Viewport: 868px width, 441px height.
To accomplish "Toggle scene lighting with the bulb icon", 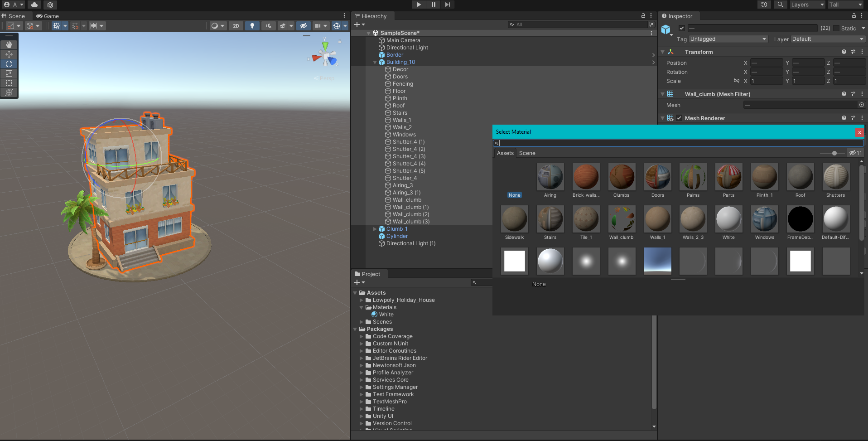I will [252, 26].
